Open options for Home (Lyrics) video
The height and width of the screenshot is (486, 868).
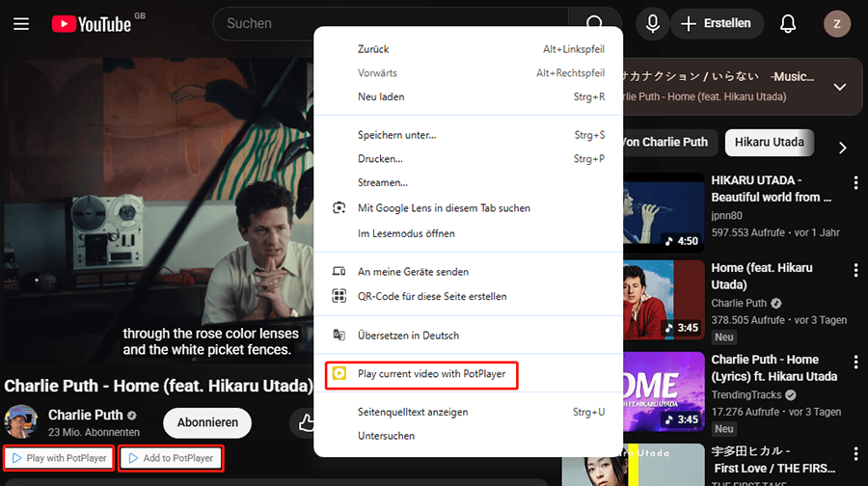pyautogui.click(x=855, y=363)
